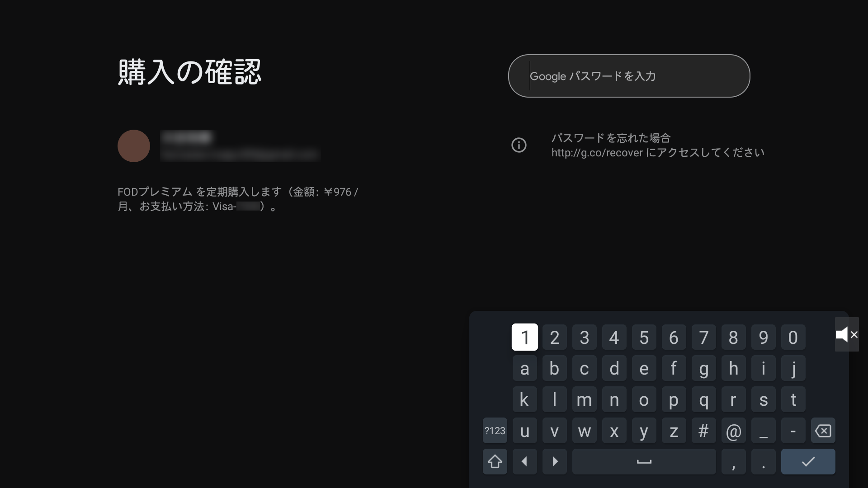Tap the letter d key

(x=614, y=368)
